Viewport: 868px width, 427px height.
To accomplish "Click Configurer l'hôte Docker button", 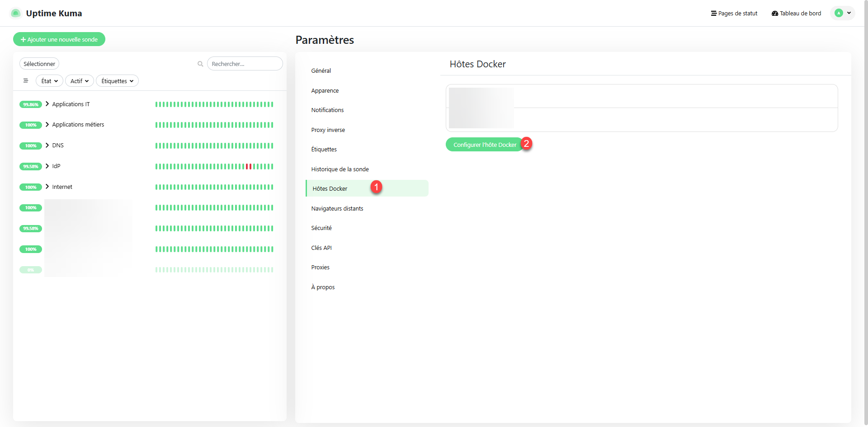I will pyautogui.click(x=485, y=145).
